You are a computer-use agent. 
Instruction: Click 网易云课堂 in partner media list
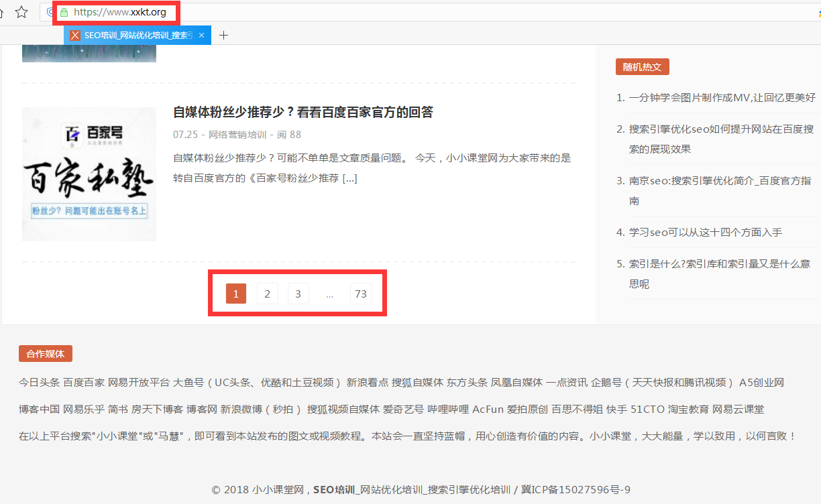[x=738, y=409]
